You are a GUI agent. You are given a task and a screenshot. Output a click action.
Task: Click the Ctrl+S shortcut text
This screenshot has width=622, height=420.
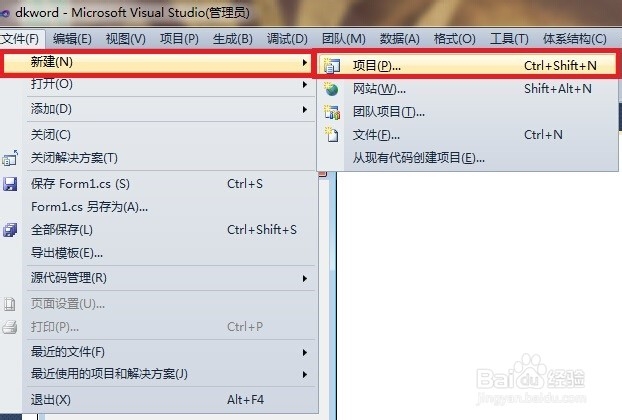[x=245, y=184]
